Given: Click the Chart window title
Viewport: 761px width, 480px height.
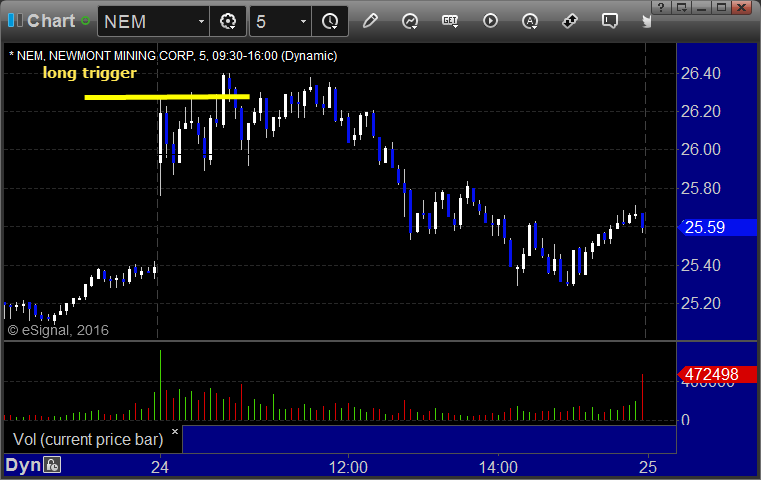Looking at the screenshot, I should click(51, 21).
